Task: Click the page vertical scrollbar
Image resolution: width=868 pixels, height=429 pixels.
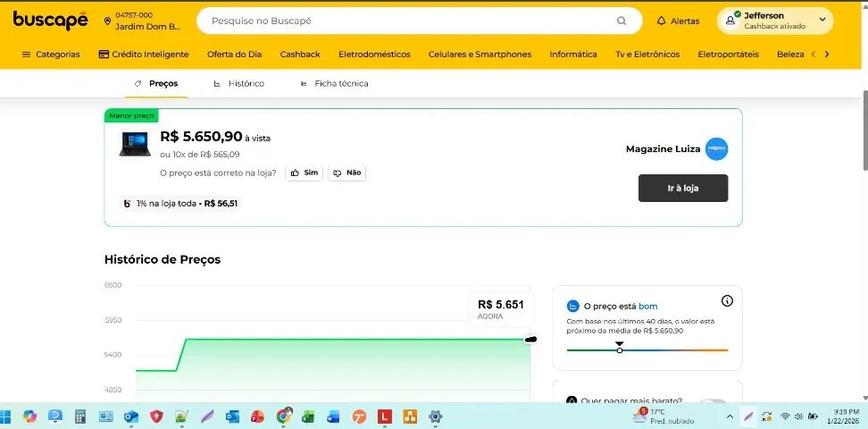Action: [865, 130]
